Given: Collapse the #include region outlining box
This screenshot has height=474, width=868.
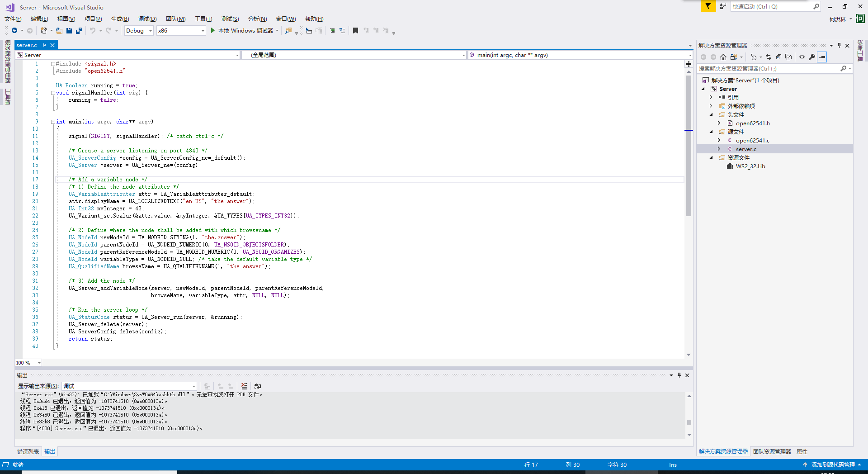Looking at the screenshot, I should click(53, 64).
